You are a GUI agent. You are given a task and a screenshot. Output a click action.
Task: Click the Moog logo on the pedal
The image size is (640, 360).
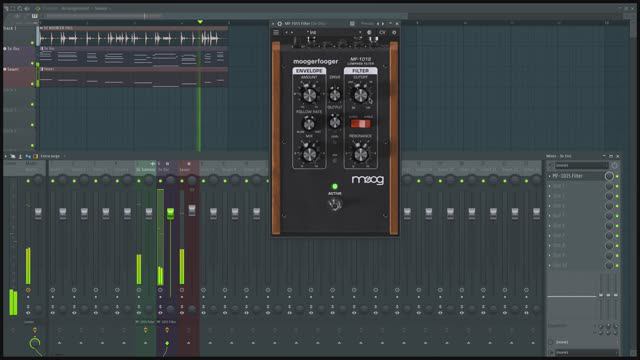[x=368, y=180]
